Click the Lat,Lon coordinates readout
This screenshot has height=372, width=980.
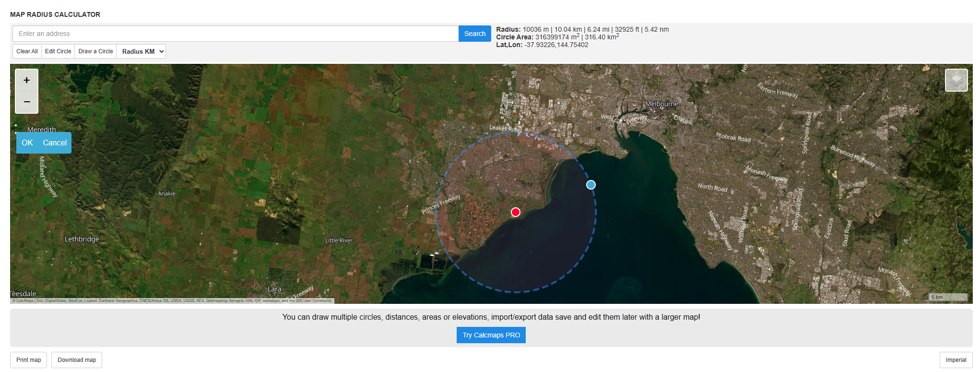542,45
